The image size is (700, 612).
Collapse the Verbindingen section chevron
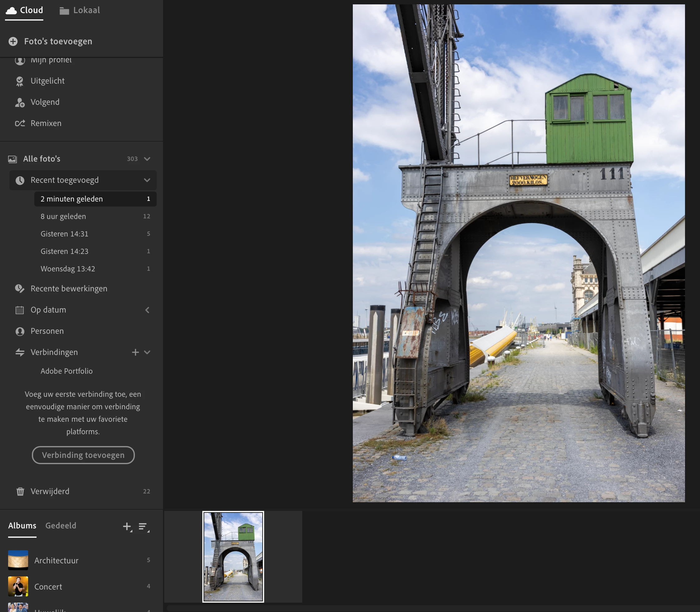click(147, 352)
